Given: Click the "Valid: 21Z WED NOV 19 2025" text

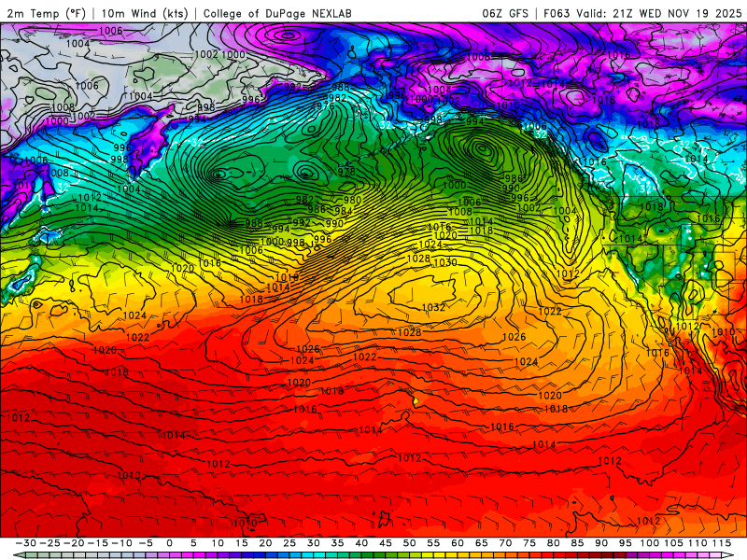Looking at the screenshot, I should [x=659, y=13].
